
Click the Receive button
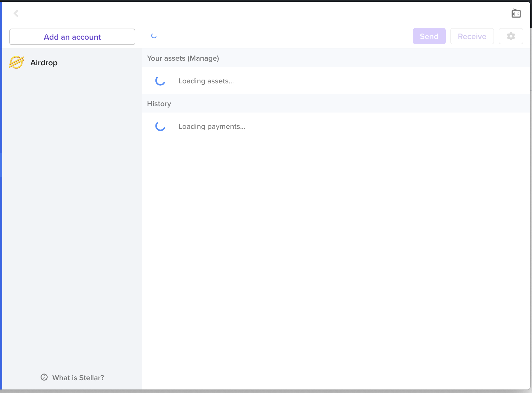click(472, 36)
